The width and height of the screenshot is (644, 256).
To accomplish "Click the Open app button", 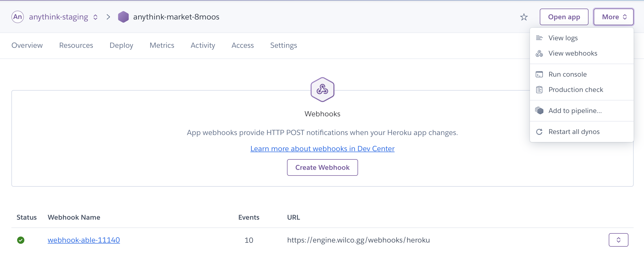I will 564,17.
